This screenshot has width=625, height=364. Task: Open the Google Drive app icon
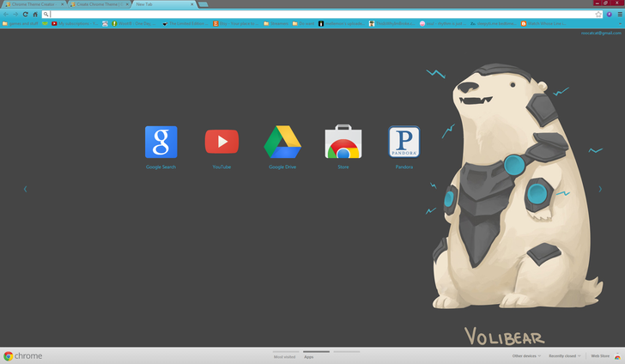click(282, 142)
